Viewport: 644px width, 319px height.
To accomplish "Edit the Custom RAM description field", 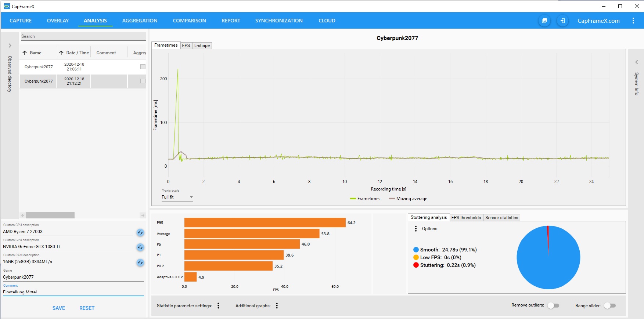I will click(68, 262).
